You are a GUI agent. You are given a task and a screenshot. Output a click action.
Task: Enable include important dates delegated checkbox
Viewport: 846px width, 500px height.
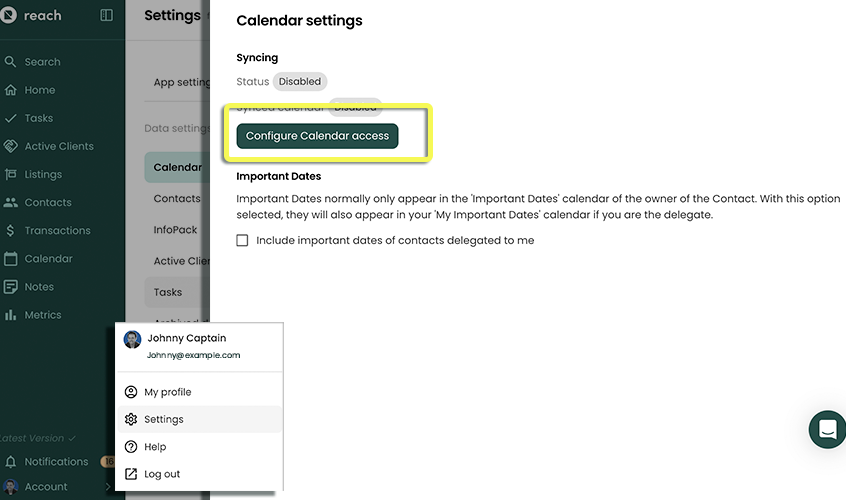coord(242,240)
